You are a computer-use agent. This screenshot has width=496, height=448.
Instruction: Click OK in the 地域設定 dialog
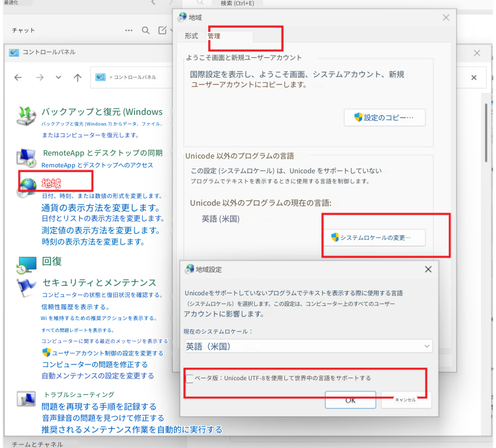(x=350, y=400)
